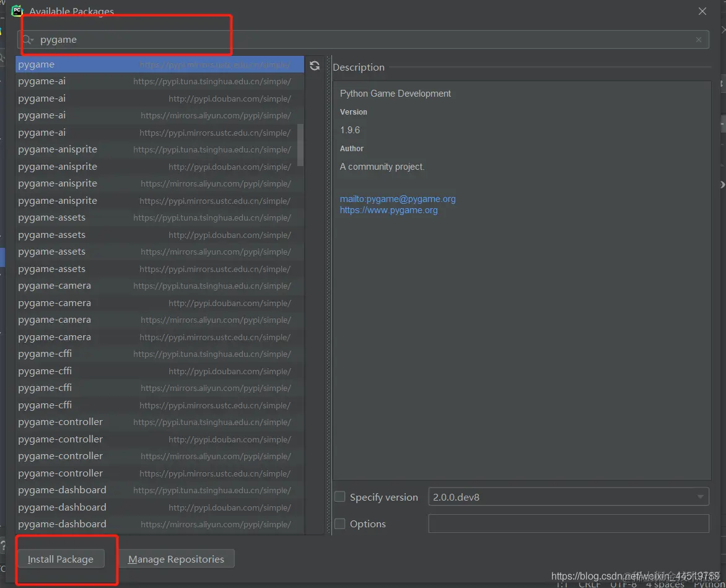Select pygame-anisprite from the aliyun mirror
The width and height of the screenshot is (726, 588).
[160, 183]
